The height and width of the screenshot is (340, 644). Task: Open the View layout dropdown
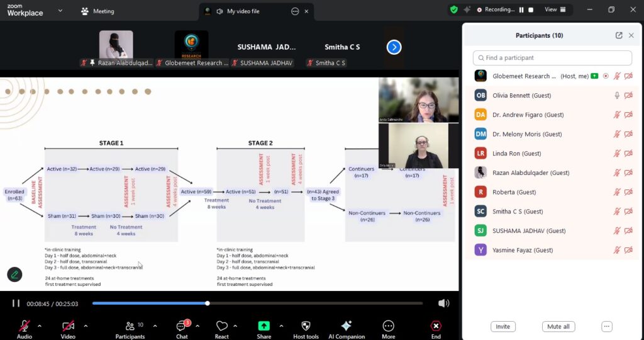[x=555, y=9]
